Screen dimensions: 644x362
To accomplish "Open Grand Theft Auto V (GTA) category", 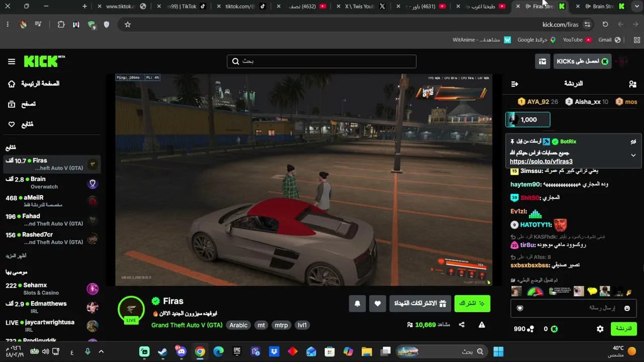I will [x=187, y=325].
